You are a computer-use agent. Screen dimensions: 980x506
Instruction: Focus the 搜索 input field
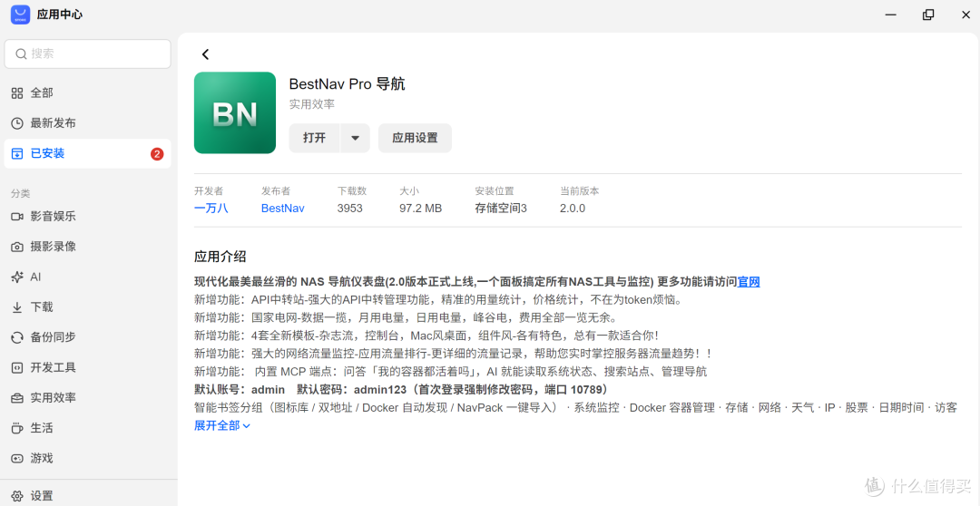click(x=87, y=54)
